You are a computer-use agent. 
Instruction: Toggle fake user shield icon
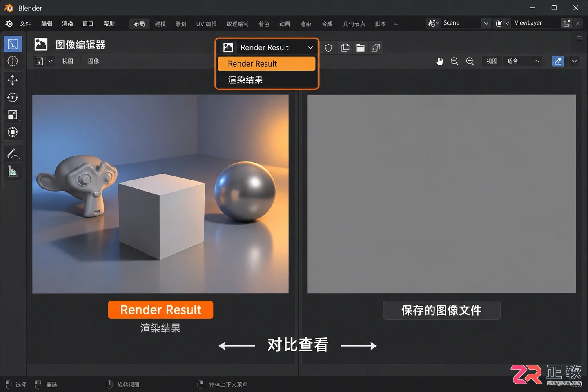pyautogui.click(x=329, y=48)
